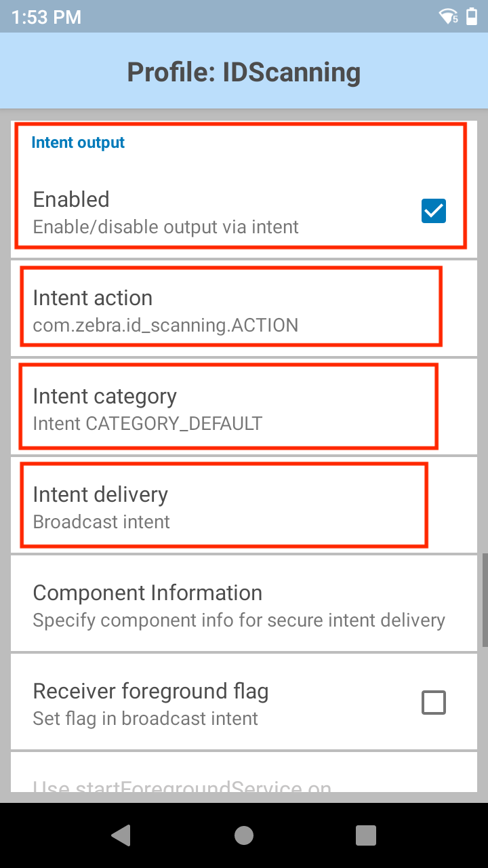This screenshot has height=868, width=488.
Task: Click the vertical scrollbar thumb
Action: click(485, 600)
